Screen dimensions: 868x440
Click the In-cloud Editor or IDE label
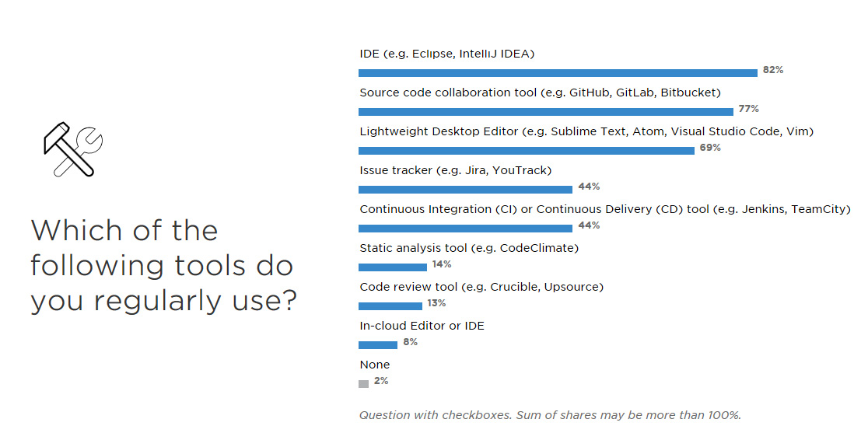[x=422, y=326]
